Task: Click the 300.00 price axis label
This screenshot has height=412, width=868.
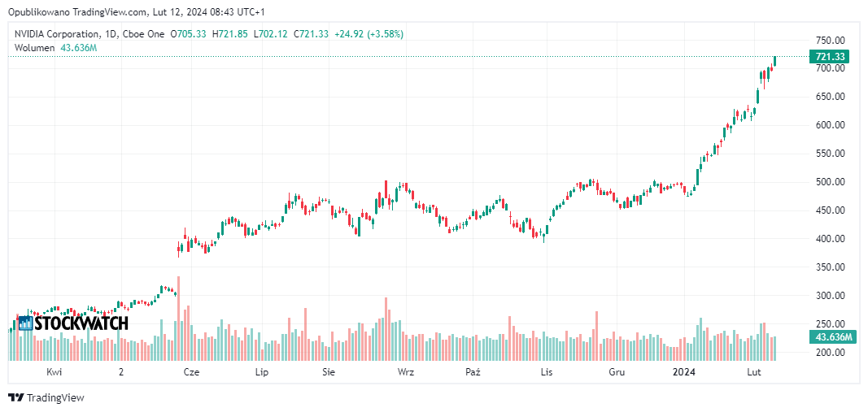Action: click(x=831, y=296)
